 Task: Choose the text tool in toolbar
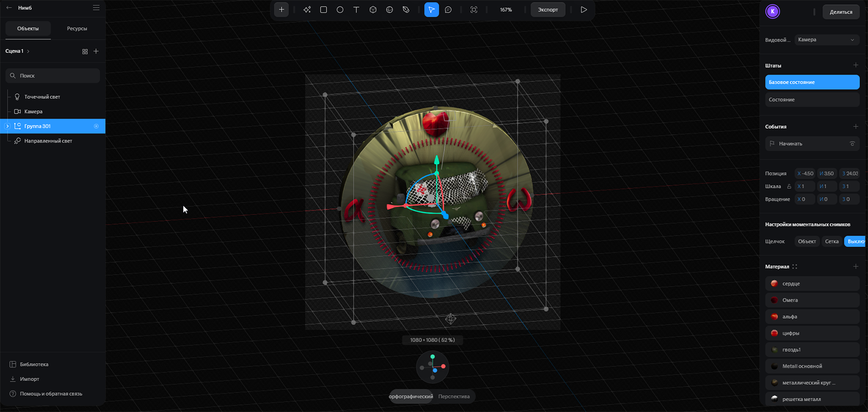tap(356, 10)
